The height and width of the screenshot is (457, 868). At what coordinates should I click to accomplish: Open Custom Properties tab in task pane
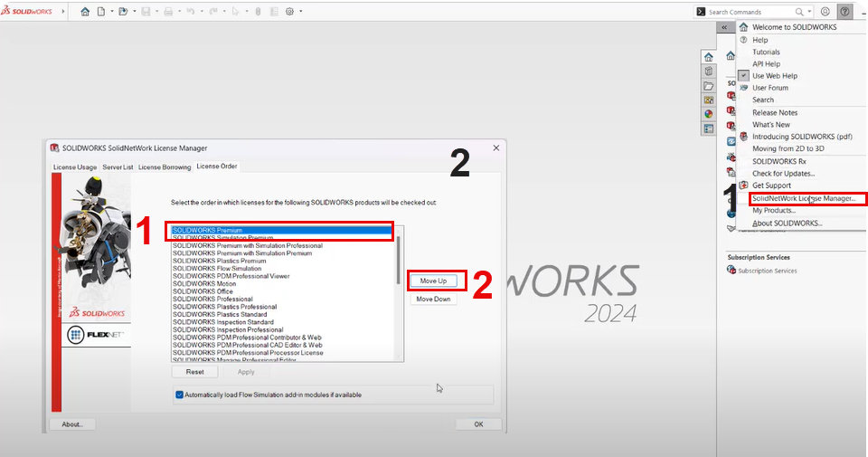click(x=709, y=129)
